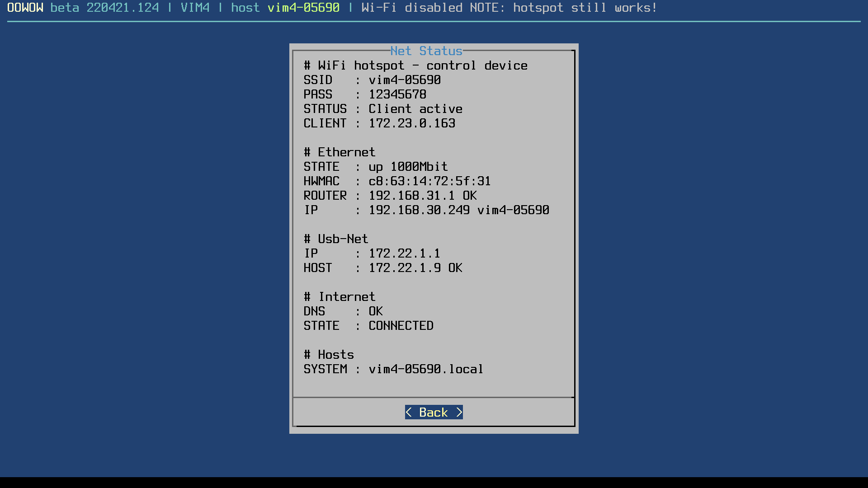Click the OOWOW label in header
This screenshot has width=868, height=488.
[x=25, y=8]
